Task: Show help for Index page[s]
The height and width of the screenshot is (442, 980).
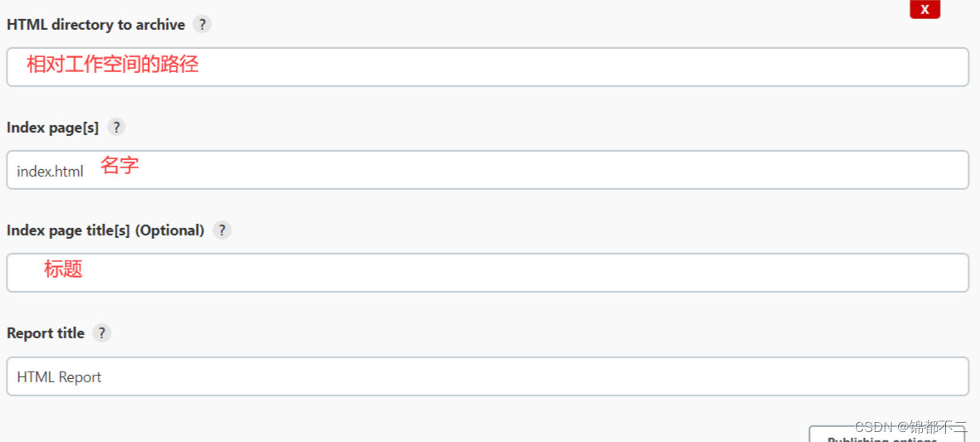Action: point(116,128)
